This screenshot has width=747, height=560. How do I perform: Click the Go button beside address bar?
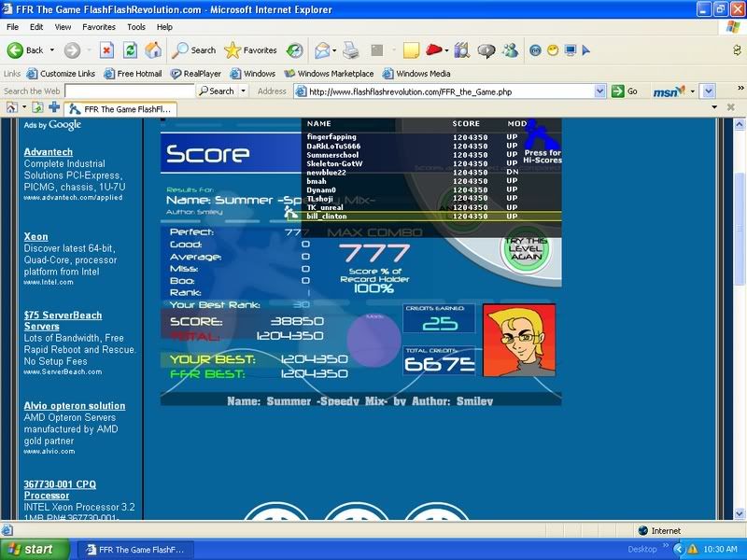pos(626,91)
